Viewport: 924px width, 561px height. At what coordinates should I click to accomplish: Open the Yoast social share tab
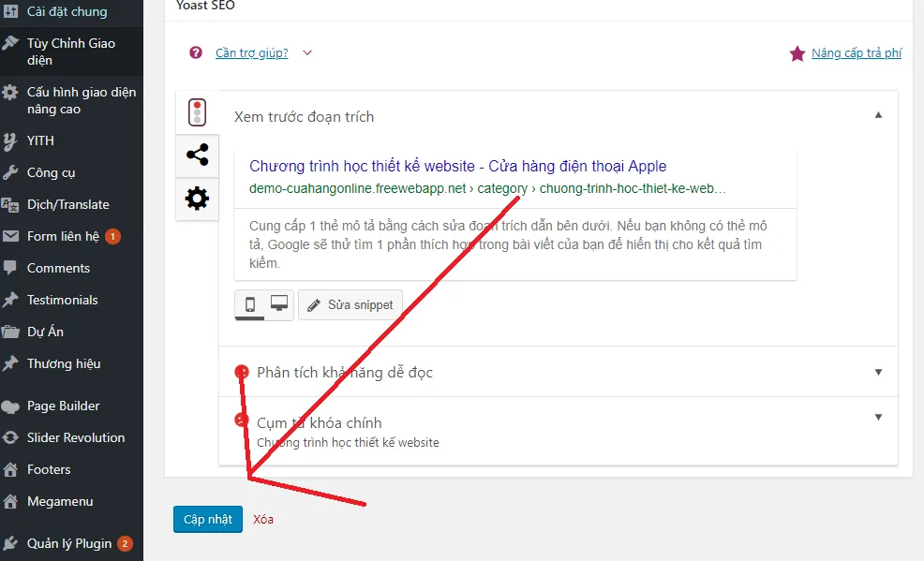click(x=198, y=155)
